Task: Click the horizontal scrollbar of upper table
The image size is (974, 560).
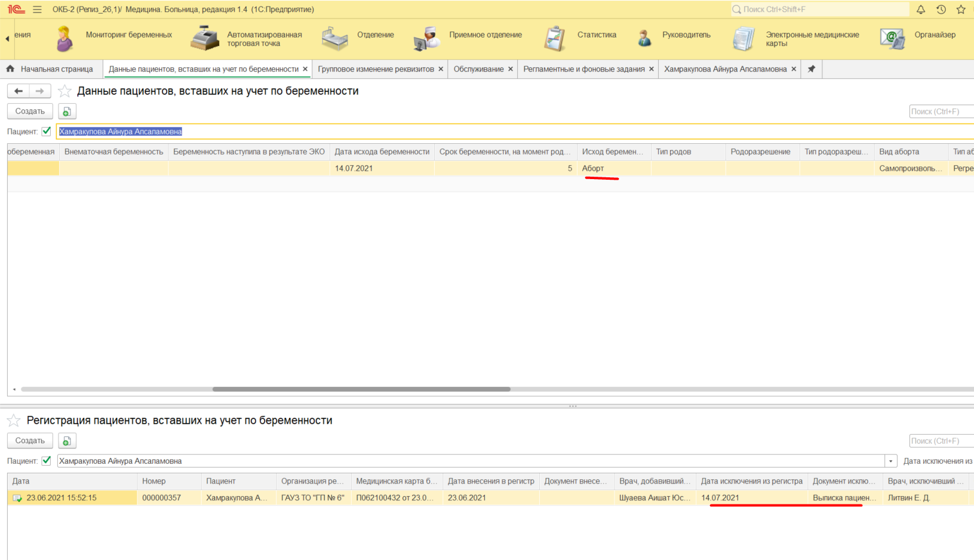Action: click(361, 389)
